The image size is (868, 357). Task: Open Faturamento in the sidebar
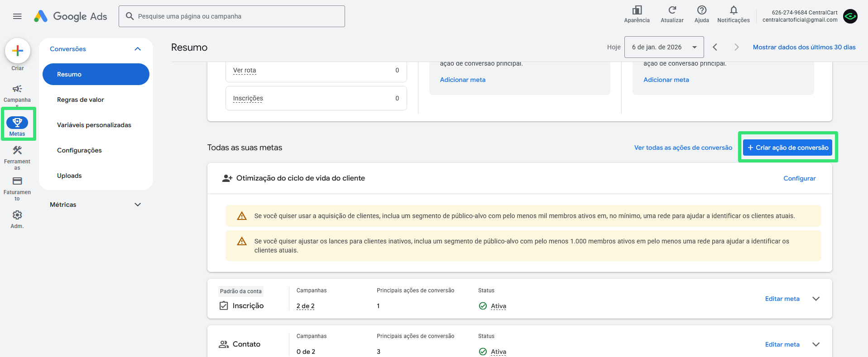[x=17, y=189]
